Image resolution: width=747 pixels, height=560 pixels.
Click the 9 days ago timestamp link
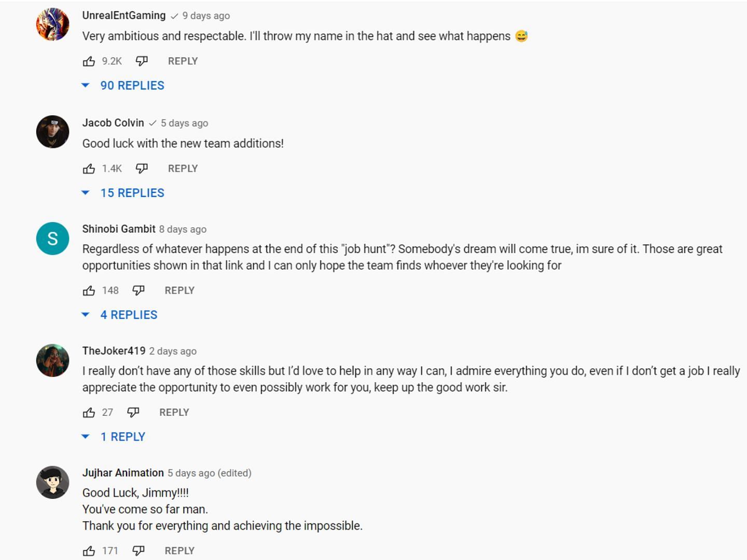click(205, 16)
